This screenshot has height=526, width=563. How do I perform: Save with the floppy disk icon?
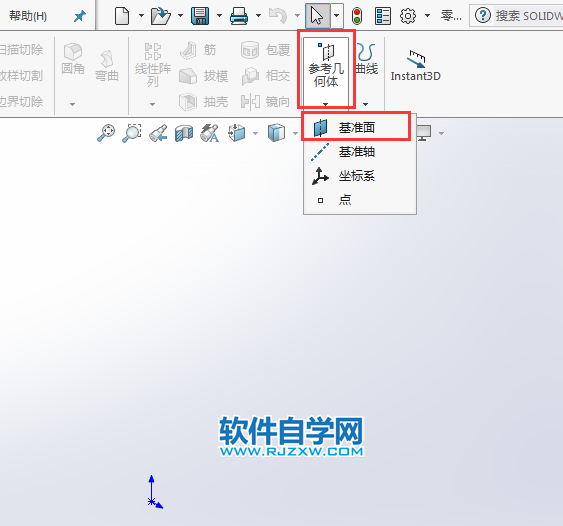pyautogui.click(x=200, y=16)
